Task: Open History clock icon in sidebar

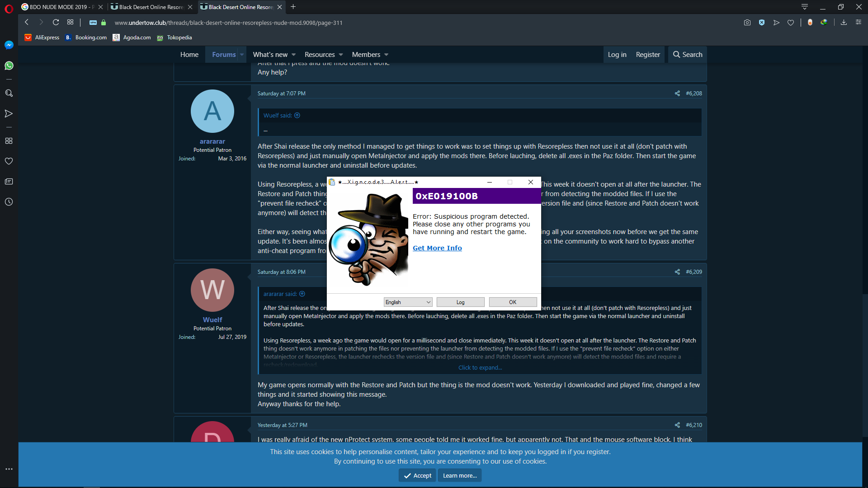Action: tap(9, 202)
